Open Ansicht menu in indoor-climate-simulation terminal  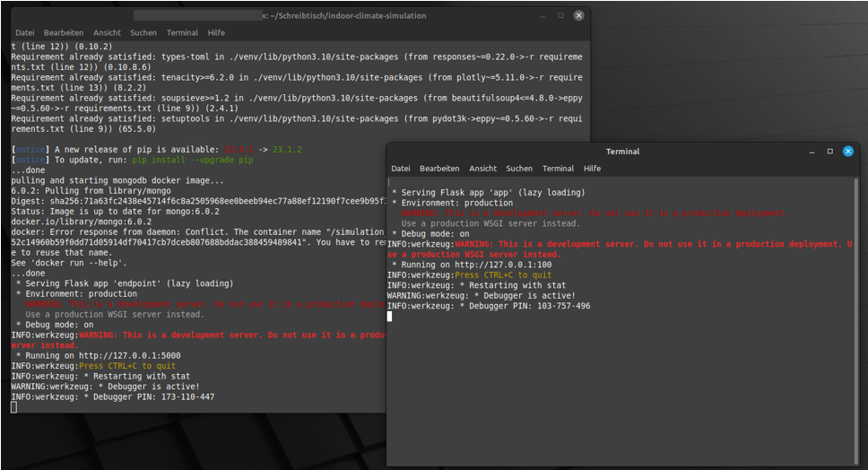pos(107,33)
